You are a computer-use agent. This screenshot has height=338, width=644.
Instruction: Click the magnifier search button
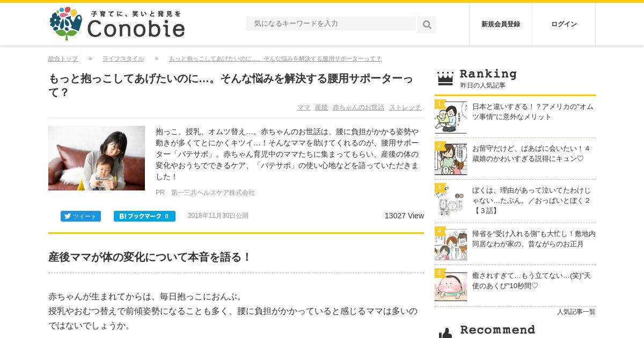427,25
